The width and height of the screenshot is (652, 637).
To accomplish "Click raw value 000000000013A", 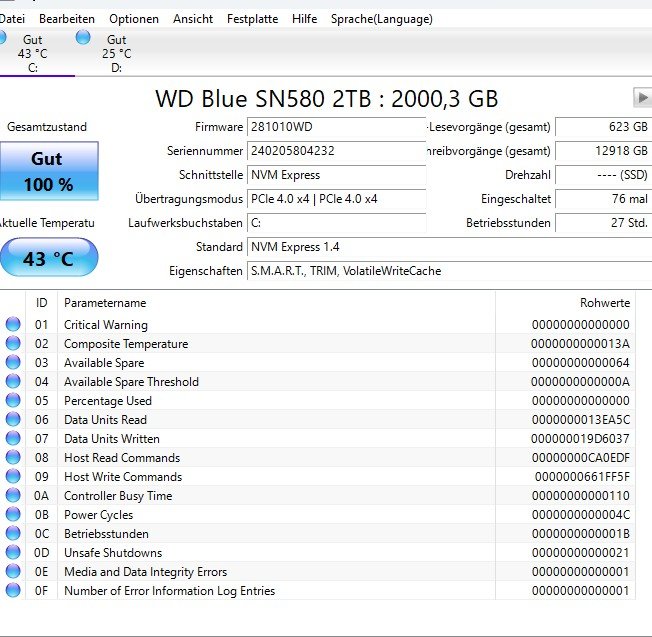I will [580, 344].
